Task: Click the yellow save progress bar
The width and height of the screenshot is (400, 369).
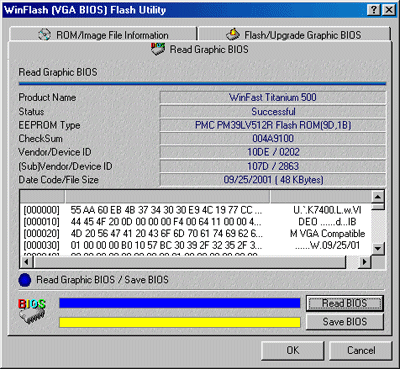Action: pyautogui.click(x=180, y=322)
